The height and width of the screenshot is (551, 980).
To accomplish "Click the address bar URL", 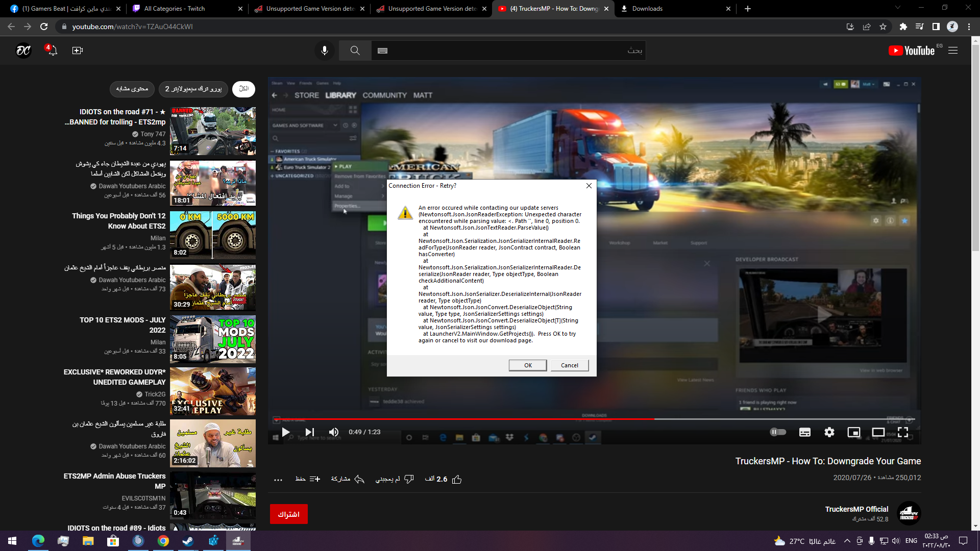I will click(x=132, y=27).
